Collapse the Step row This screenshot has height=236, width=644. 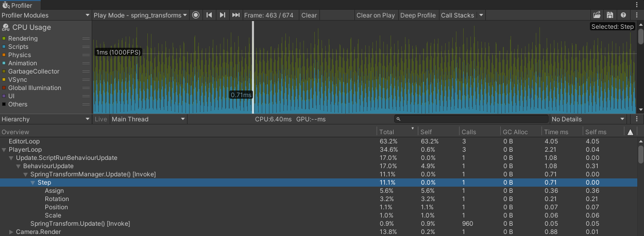pos(33,183)
